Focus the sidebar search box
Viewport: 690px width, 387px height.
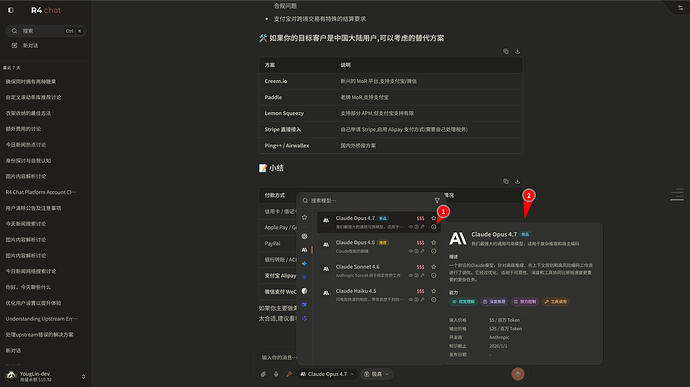[45, 31]
